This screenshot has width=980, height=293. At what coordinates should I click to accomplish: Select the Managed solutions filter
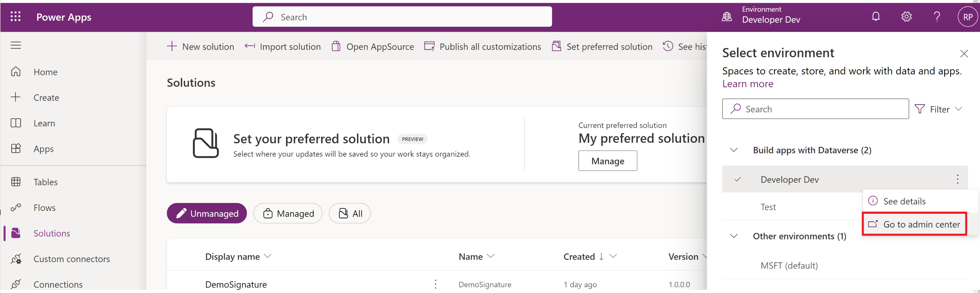tap(288, 213)
